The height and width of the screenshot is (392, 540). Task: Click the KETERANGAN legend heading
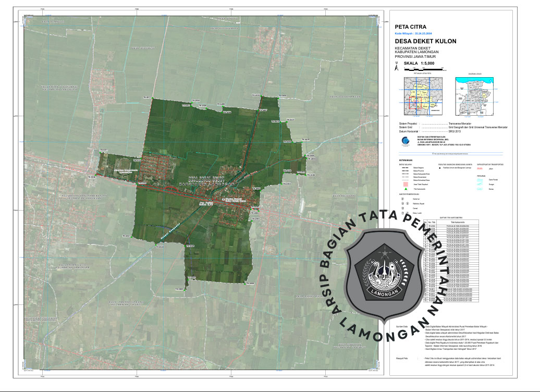pos(406,160)
